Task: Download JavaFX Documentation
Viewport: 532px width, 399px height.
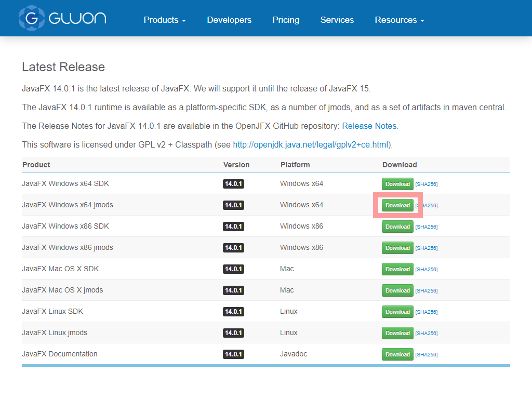Action: [x=397, y=354]
